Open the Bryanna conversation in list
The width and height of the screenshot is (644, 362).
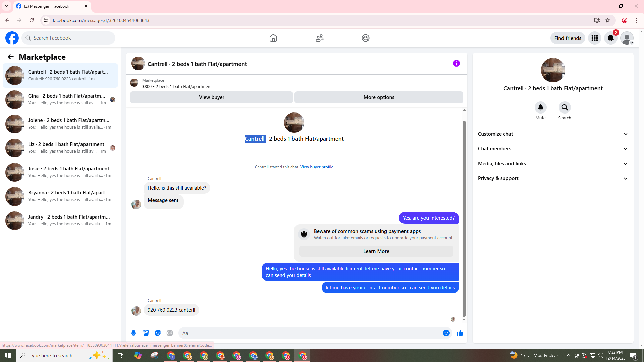tap(60, 196)
